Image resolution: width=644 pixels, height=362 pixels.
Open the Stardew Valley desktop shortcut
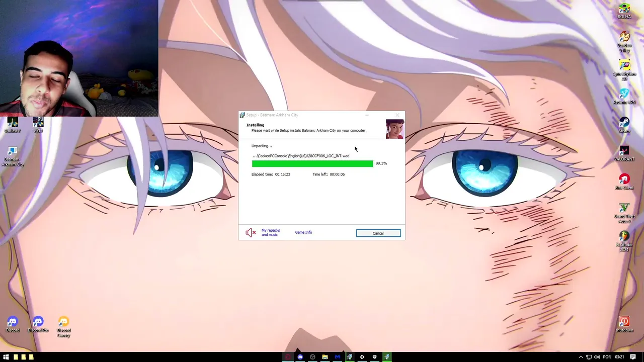[x=624, y=42]
